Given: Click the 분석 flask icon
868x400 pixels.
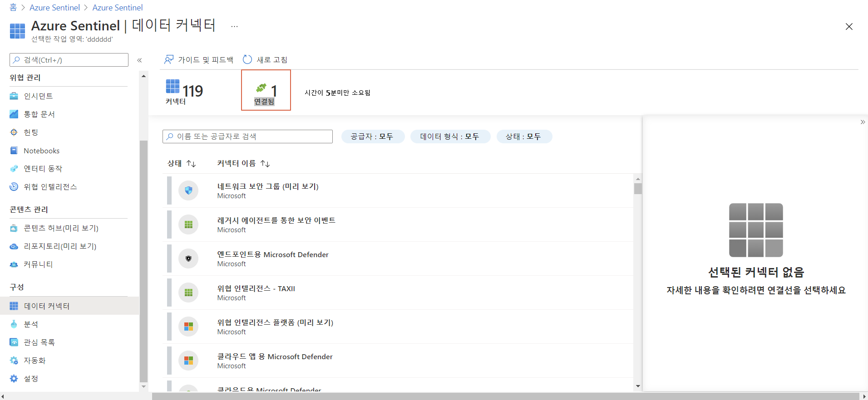Looking at the screenshot, I should tap(14, 324).
